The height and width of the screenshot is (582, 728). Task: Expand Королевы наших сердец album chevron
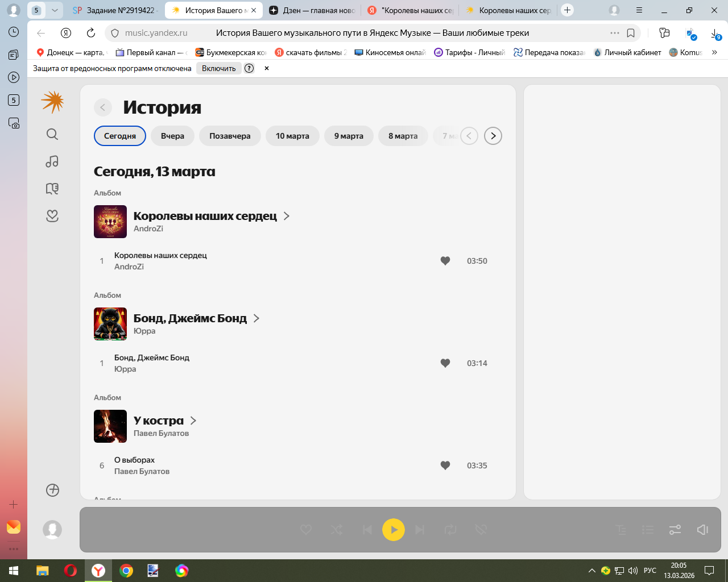(x=287, y=216)
